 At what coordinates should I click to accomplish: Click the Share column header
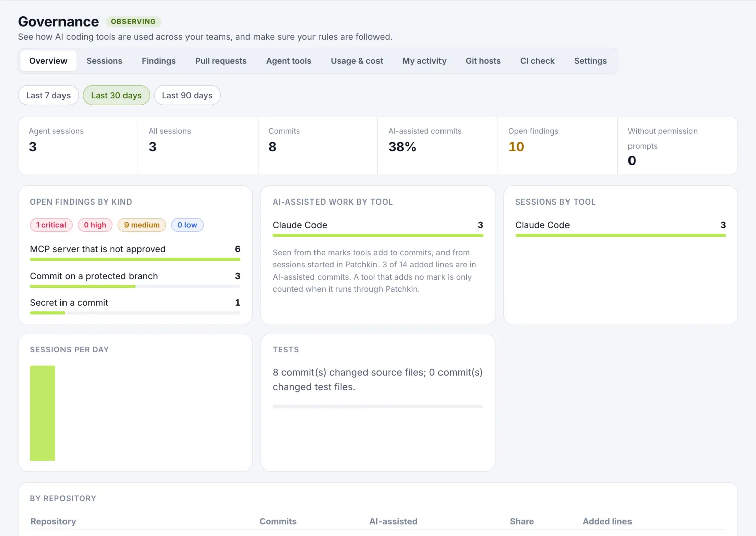(522, 521)
